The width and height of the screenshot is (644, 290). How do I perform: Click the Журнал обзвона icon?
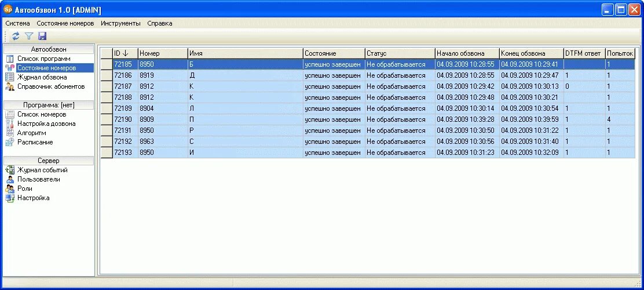pos(10,77)
